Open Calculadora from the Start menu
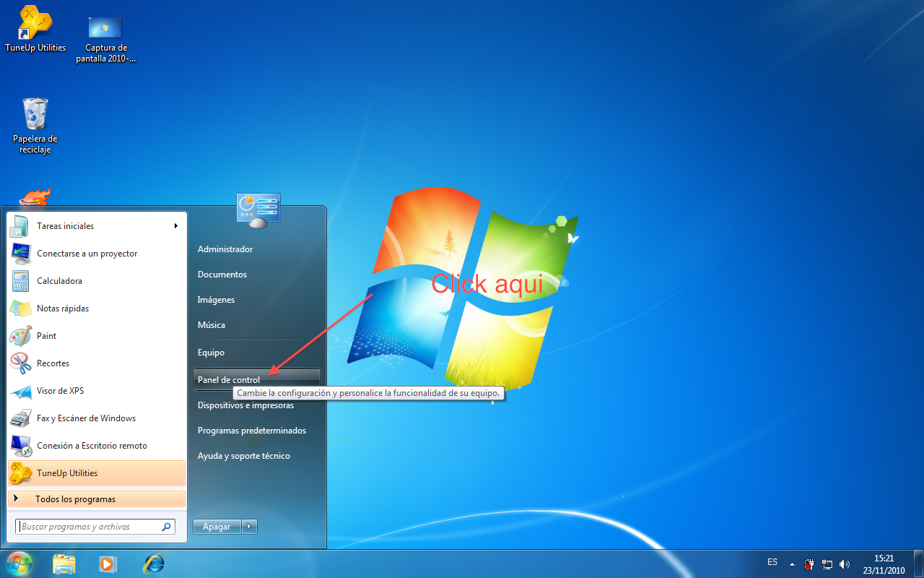This screenshot has height=578, width=924. pos(97,281)
